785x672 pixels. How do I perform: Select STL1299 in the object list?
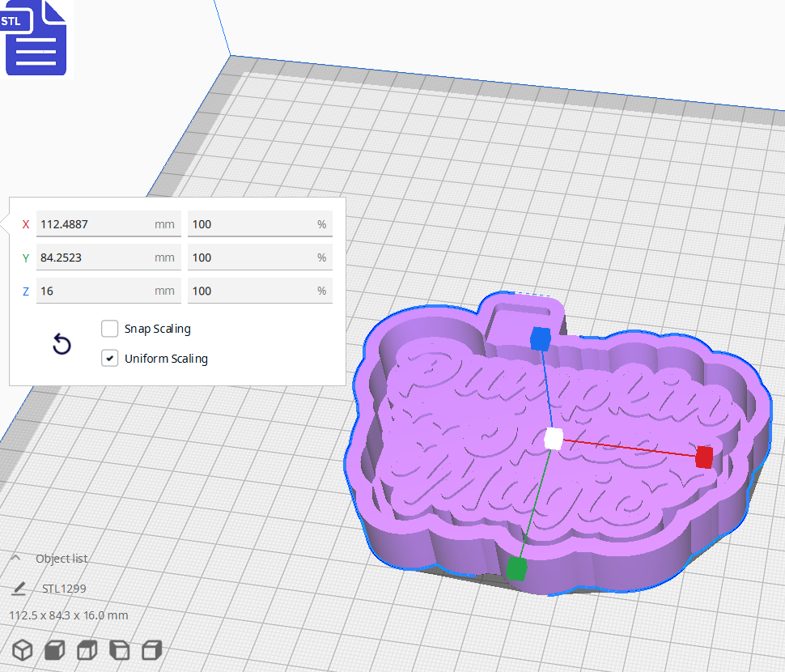[65, 589]
